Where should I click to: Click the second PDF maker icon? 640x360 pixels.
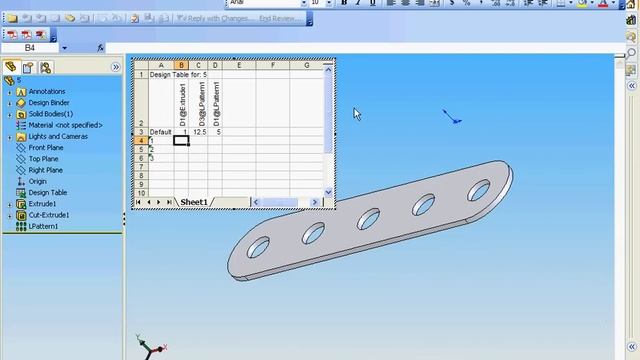point(26,35)
